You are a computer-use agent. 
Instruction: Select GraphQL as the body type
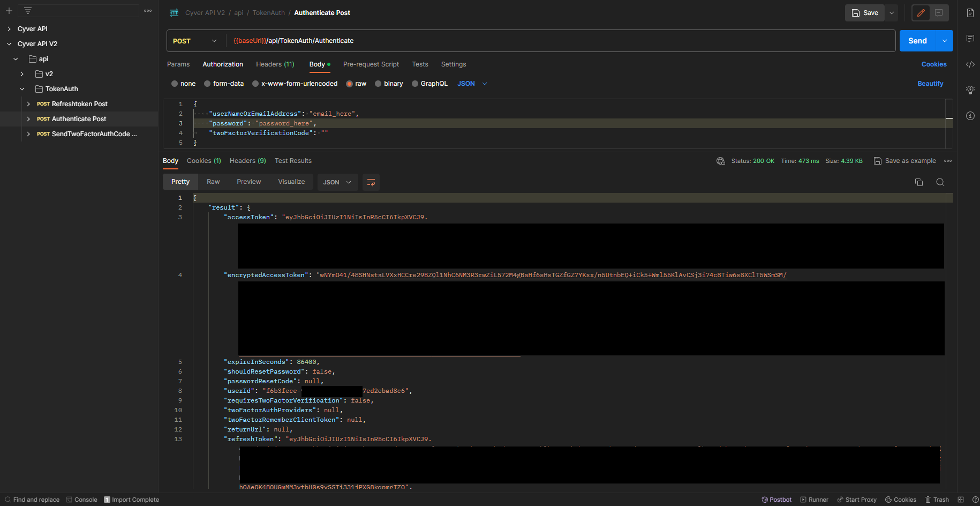point(415,83)
